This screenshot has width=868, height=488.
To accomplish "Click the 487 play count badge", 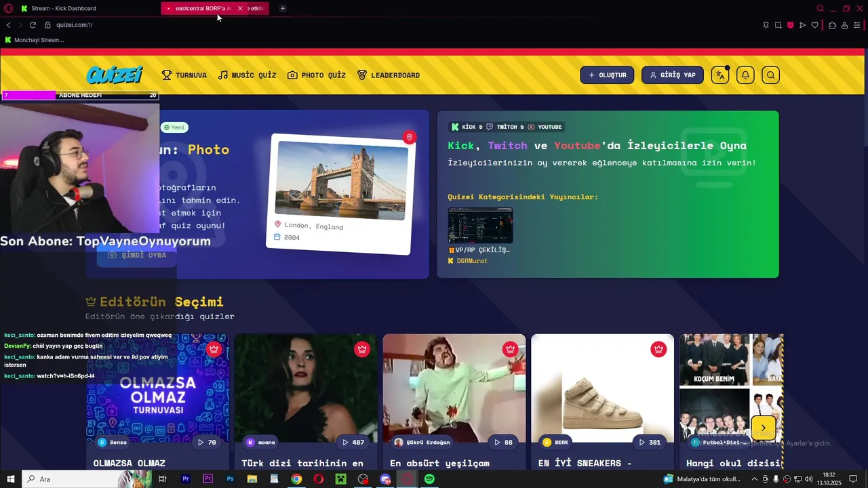I will 353,443.
